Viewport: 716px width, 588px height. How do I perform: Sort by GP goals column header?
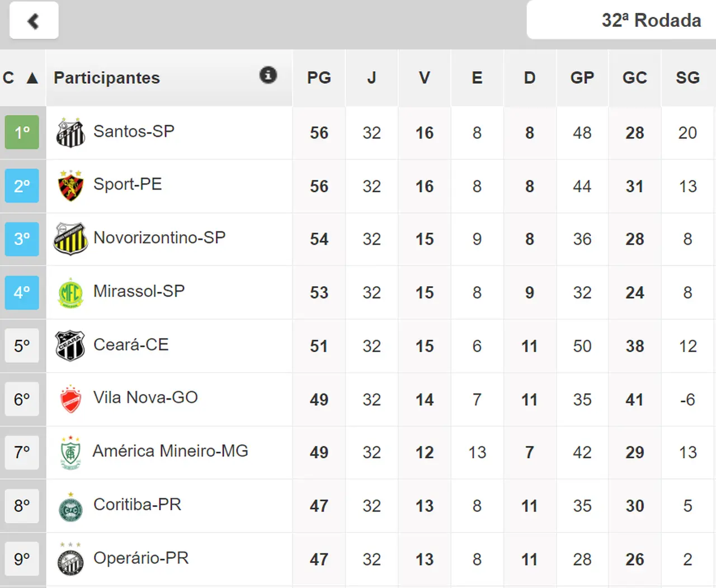click(x=582, y=78)
